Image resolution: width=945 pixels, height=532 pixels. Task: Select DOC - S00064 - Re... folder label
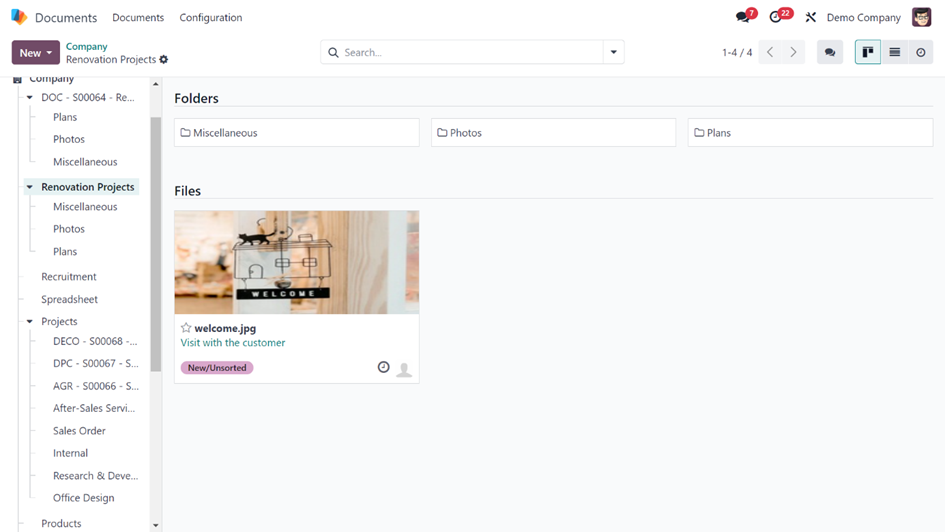pos(87,97)
